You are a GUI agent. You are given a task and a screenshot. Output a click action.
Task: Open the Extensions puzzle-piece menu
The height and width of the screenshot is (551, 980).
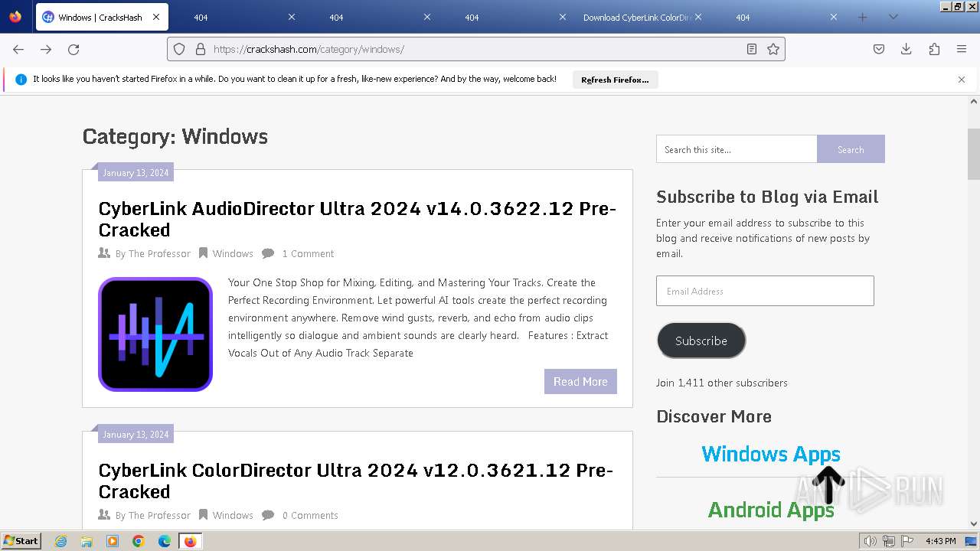click(x=934, y=49)
